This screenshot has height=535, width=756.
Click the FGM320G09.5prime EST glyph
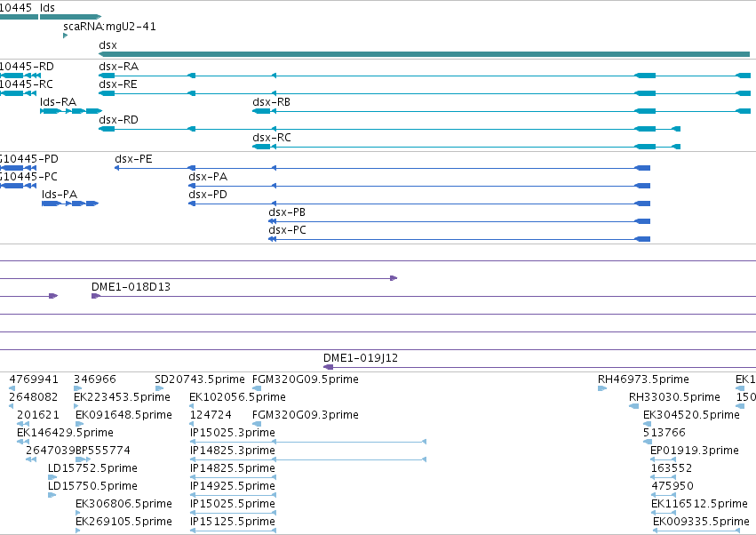(x=257, y=388)
